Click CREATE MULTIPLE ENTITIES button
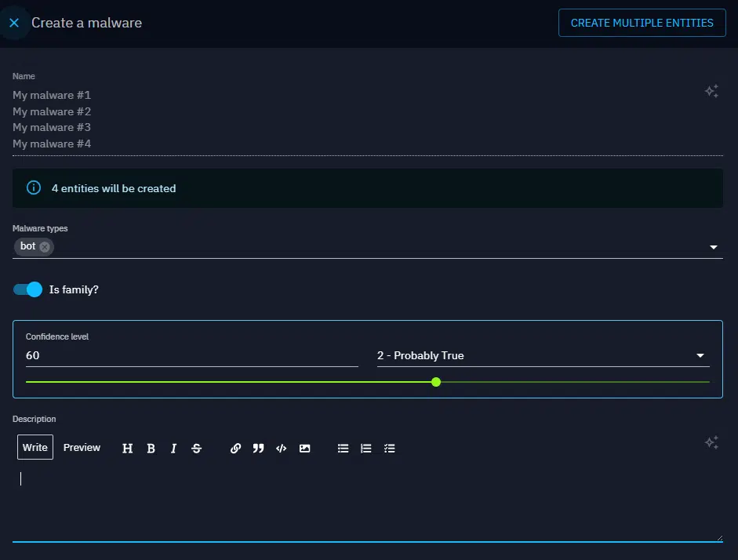Viewport: 738px width, 560px height. click(642, 23)
